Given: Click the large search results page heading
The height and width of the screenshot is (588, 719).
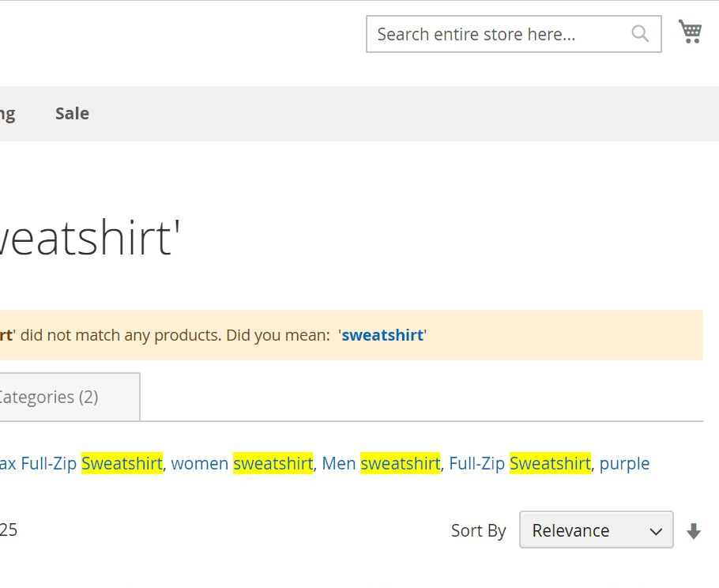Looking at the screenshot, I should coord(85,238).
